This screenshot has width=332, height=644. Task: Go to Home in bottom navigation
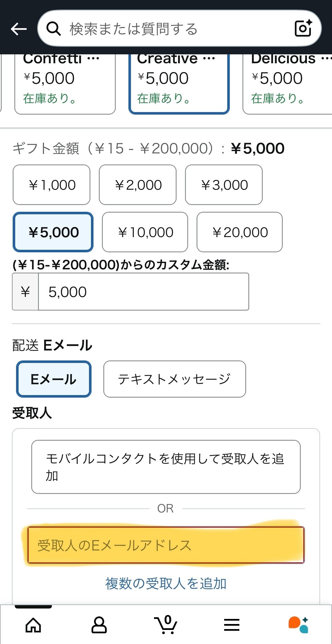33,625
